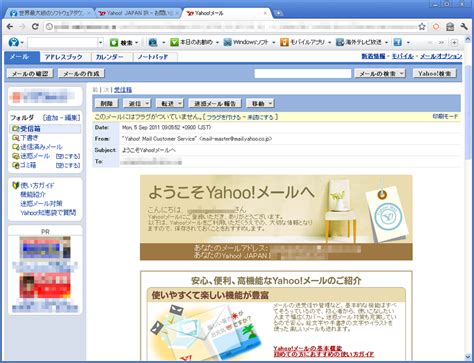Open the 新着情報 link
This screenshot has height=363, width=474.
[x=373, y=56]
